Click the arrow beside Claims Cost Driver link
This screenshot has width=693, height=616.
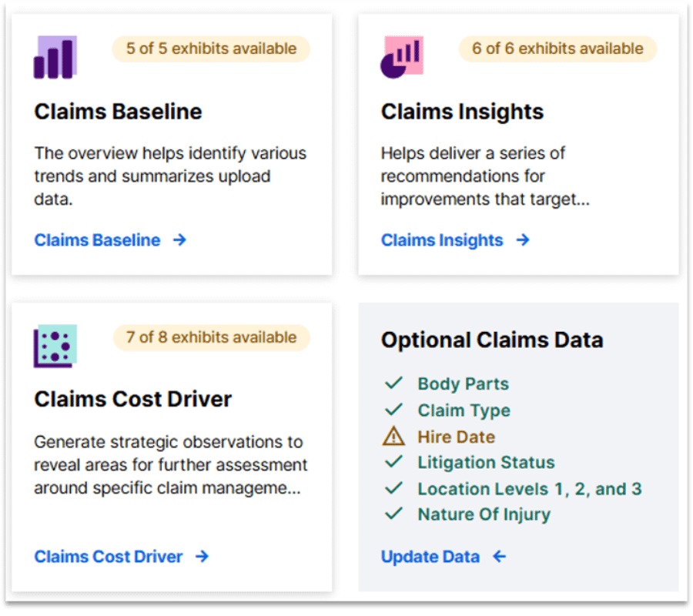coord(202,556)
